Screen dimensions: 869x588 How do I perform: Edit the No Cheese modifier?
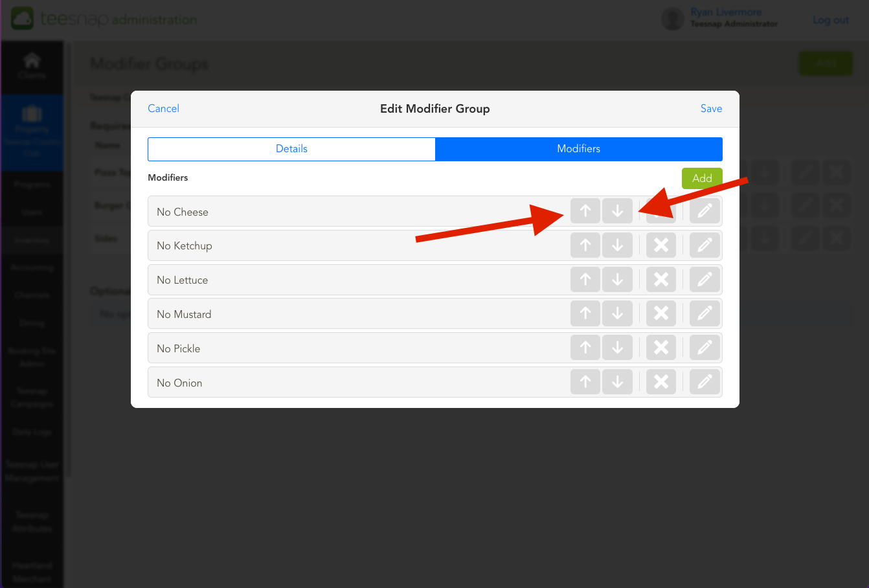705,211
